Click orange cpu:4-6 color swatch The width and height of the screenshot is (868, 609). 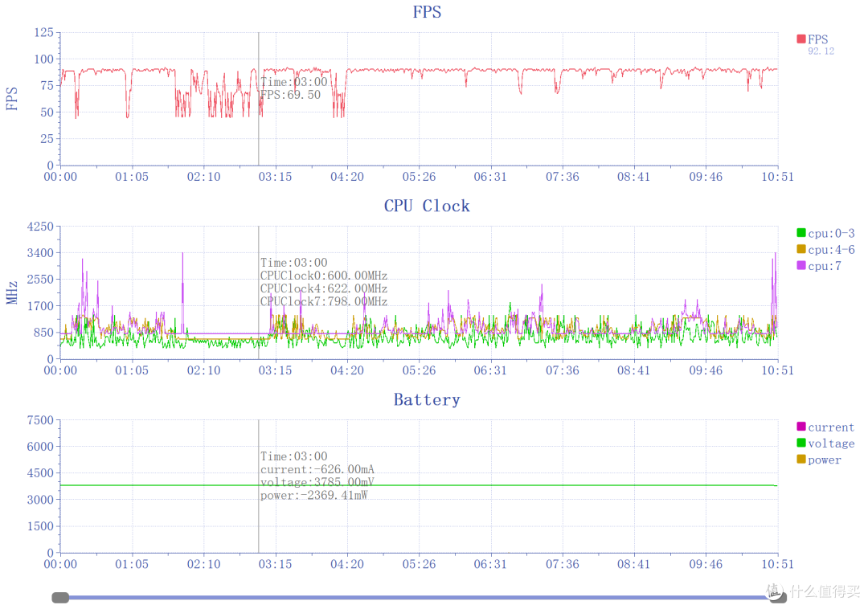pyautogui.click(x=801, y=249)
